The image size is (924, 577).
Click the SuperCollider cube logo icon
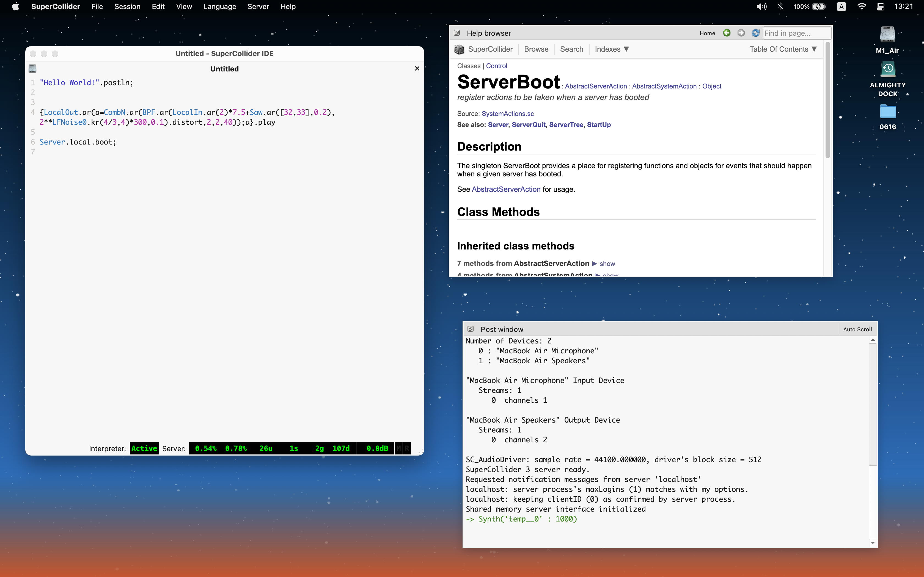tap(459, 49)
